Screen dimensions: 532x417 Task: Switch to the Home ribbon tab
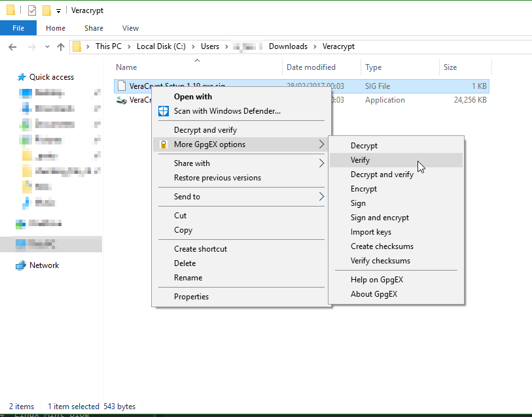click(x=56, y=28)
